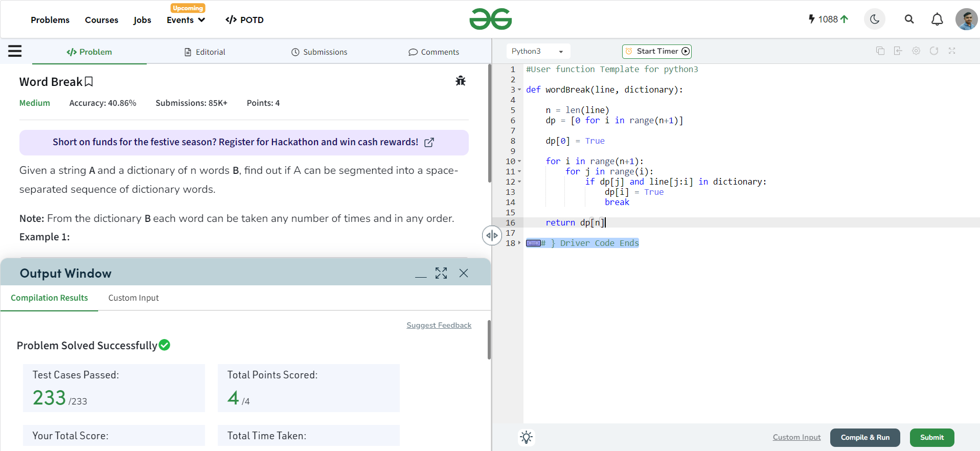Report a bug with the bug icon
The height and width of the screenshot is (451, 980).
tap(461, 81)
